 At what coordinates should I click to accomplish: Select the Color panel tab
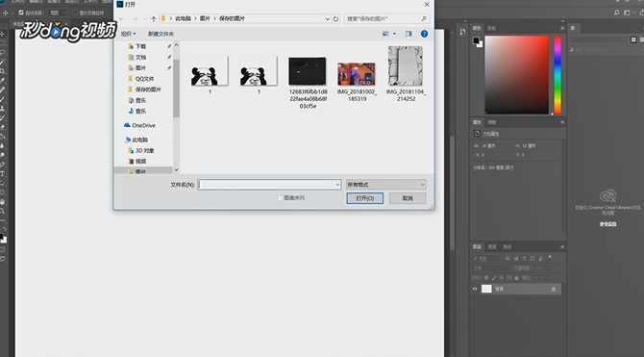pyautogui.click(x=477, y=28)
